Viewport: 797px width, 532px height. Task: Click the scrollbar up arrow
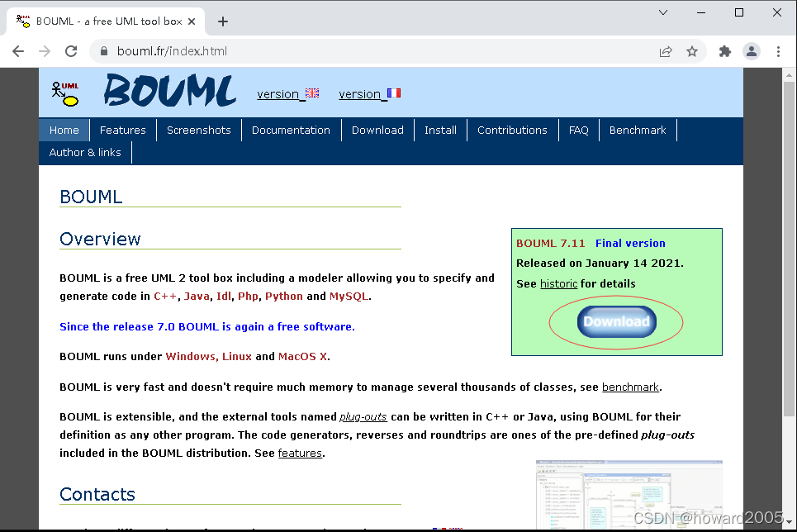(x=789, y=75)
